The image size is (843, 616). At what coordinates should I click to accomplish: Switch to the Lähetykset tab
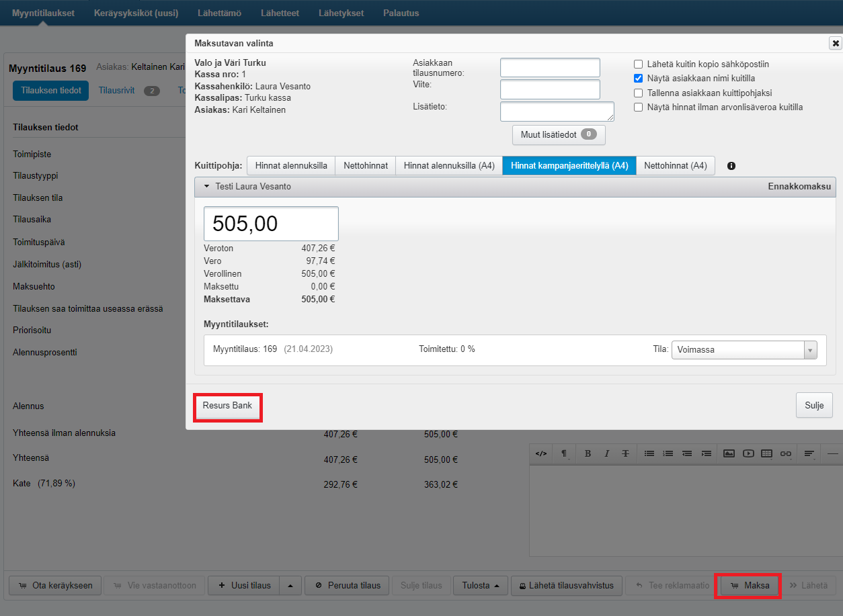click(341, 13)
